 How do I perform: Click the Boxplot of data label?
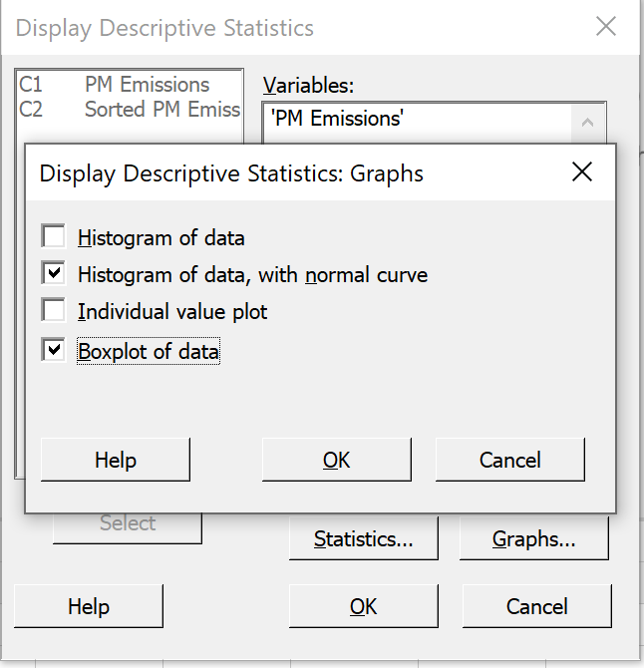[149, 351]
